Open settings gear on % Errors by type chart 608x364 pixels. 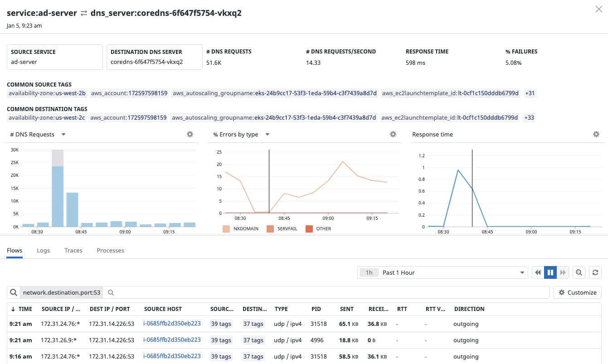point(393,134)
